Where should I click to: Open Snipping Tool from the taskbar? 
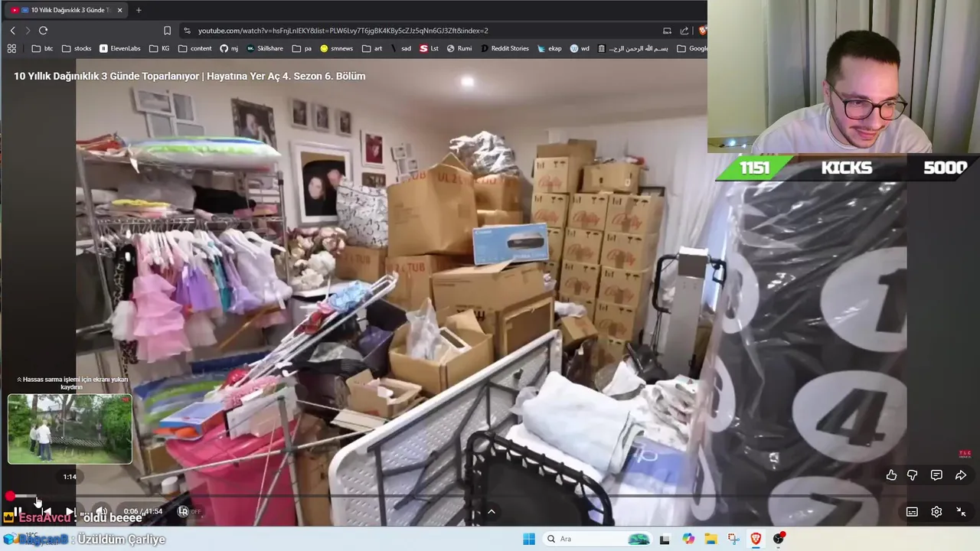[x=733, y=539]
